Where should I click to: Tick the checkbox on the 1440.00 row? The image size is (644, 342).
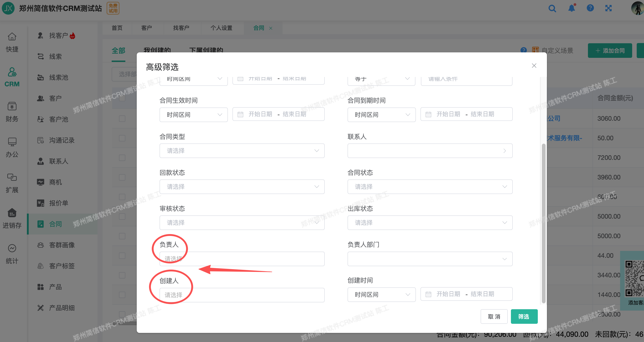(x=122, y=295)
